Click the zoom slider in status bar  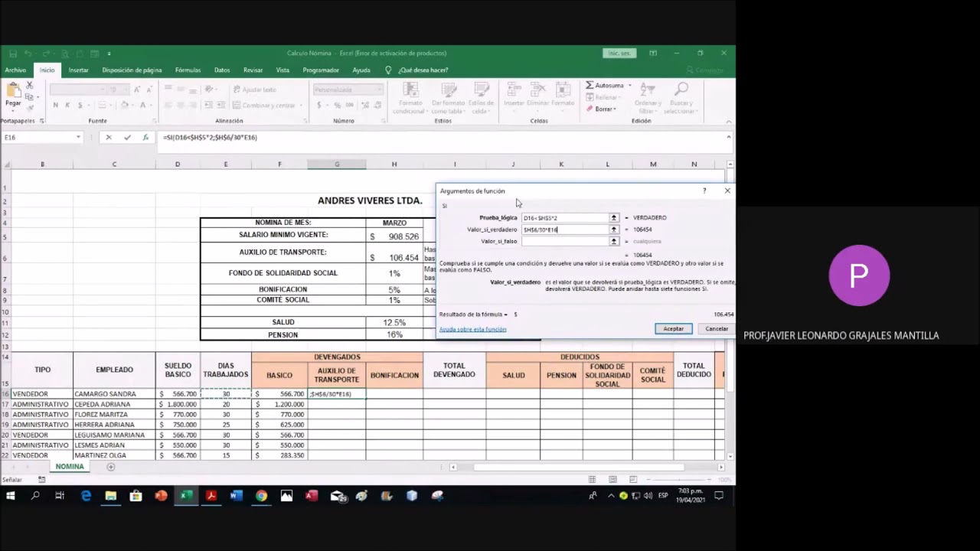coord(680,480)
